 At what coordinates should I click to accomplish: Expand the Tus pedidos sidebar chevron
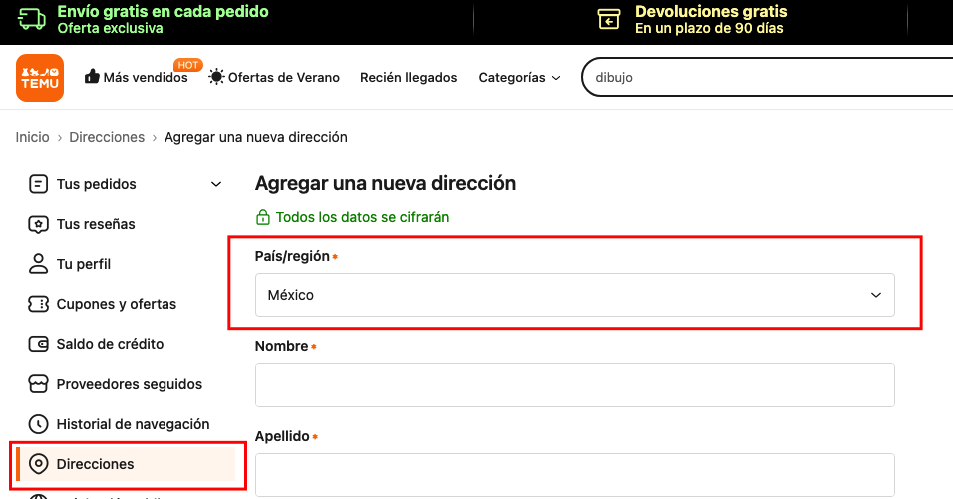(x=215, y=184)
